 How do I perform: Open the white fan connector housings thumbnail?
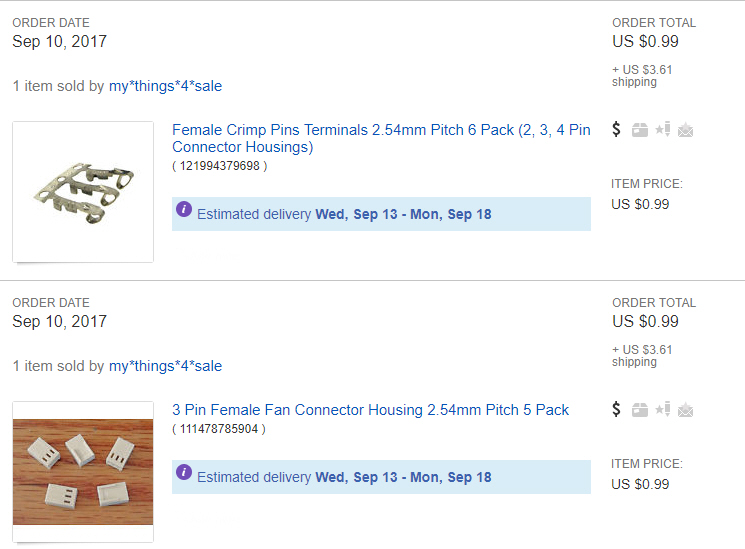click(x=83, y=472)
